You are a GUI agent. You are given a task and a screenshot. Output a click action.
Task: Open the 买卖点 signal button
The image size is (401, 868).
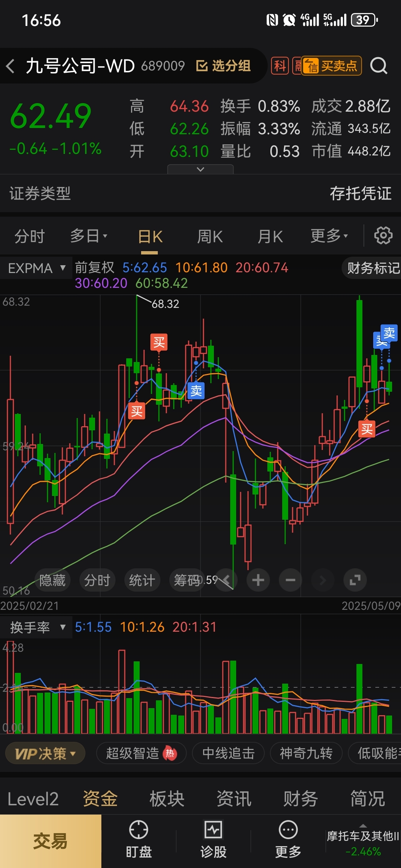tap(331, 66)
